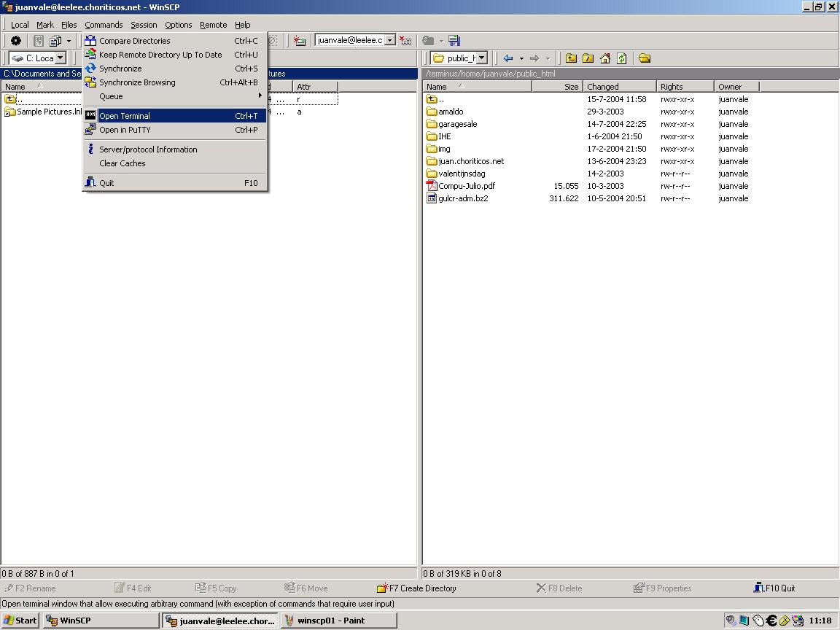Sort remote files by Changed column

[x=619, y=87]
